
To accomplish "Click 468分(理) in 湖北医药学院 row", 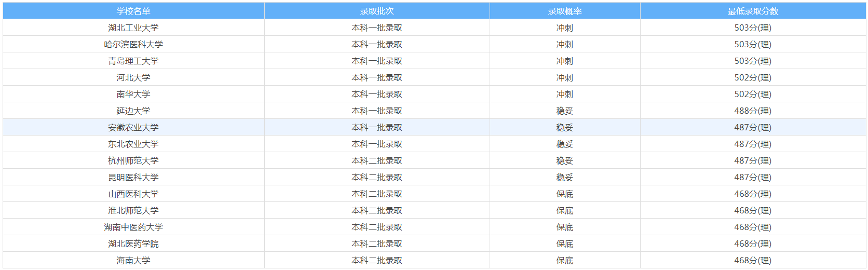I will 753,244.
